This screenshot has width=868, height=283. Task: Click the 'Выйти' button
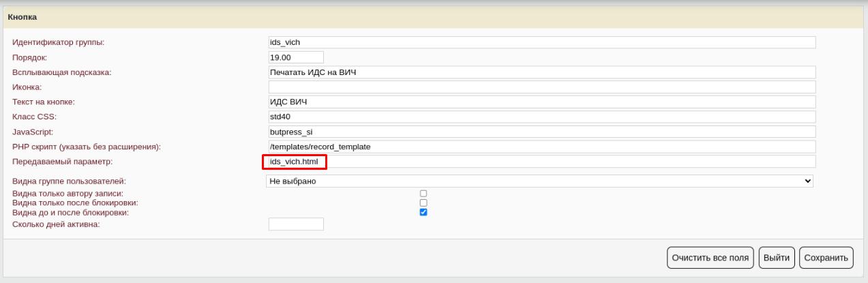(777, 258)
